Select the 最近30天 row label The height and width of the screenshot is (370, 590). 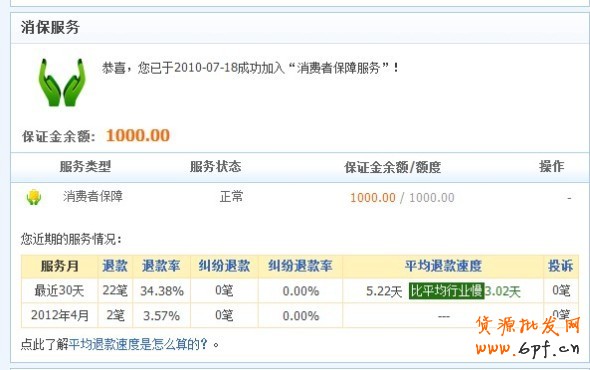(59, 291)
